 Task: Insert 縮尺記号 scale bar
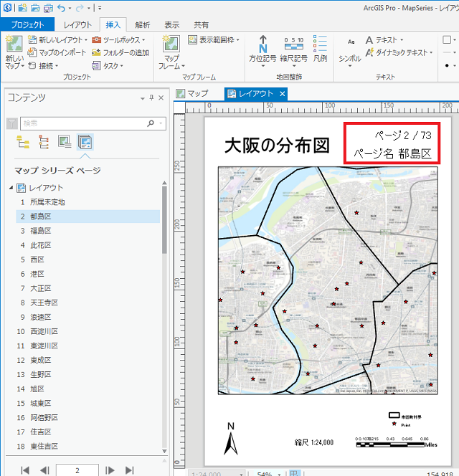pos(294,51)
